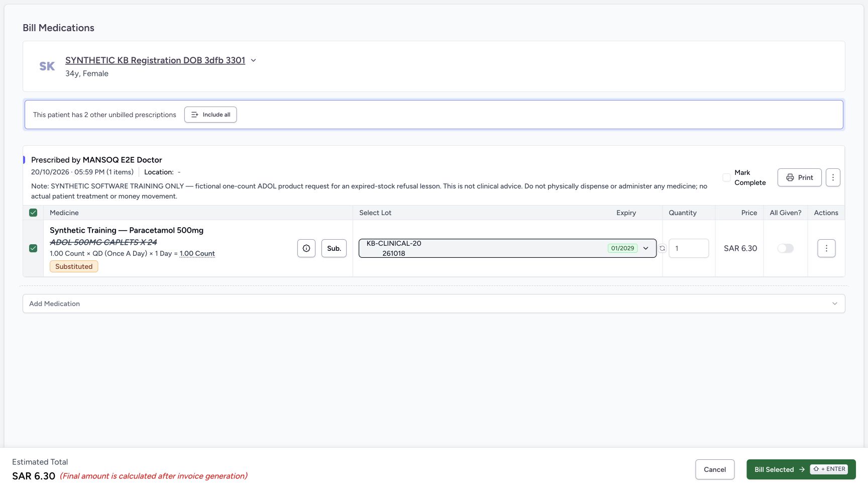Click the Cancel button

coord(715,469)
